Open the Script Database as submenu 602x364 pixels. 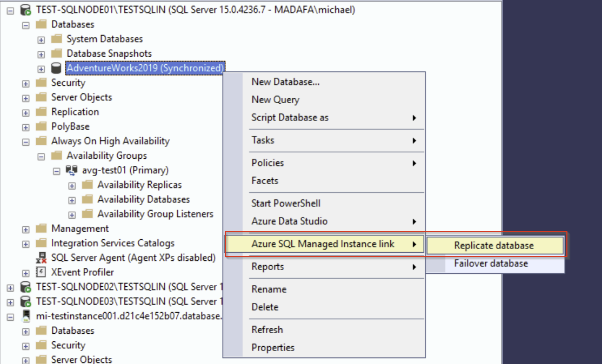click(x=324, y=117)
